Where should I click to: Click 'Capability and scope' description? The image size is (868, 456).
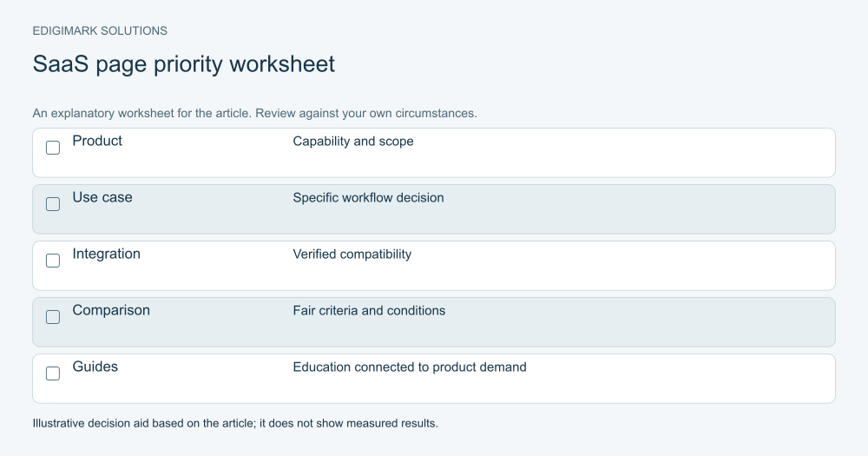tap(353, 142)
